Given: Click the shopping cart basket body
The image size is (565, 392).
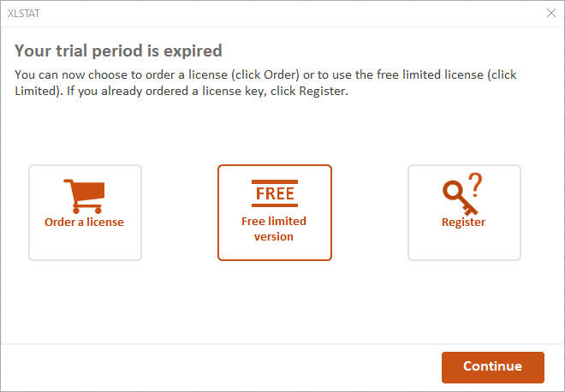Looking at the screenshot, I should [x=88, y=192].
